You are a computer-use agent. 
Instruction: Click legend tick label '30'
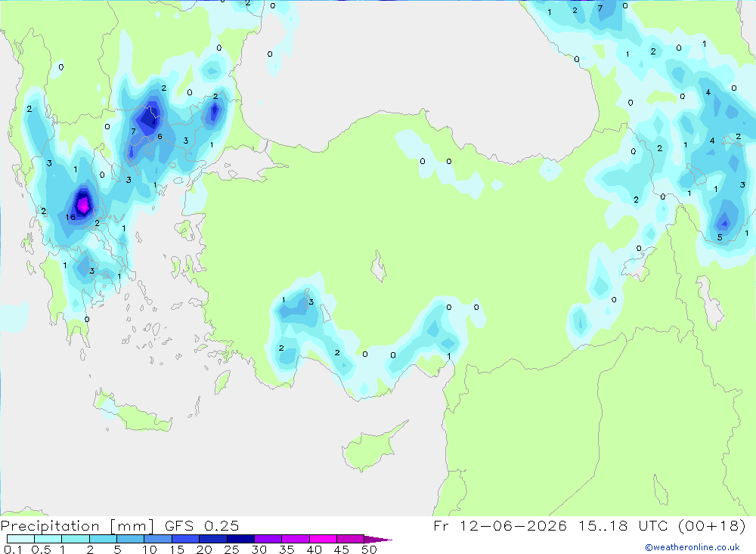pyautogui.click(x=259, y=549)
